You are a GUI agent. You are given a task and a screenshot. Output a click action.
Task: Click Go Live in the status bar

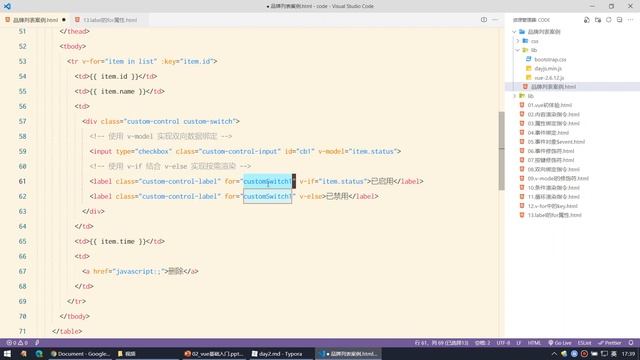pos(560,343)
